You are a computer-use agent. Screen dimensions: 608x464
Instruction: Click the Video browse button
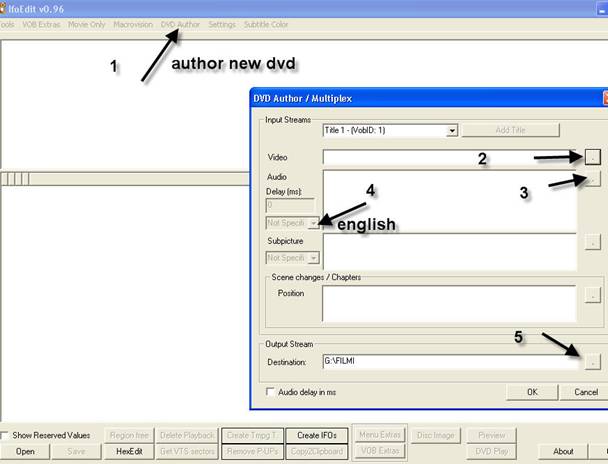point(593,157)
